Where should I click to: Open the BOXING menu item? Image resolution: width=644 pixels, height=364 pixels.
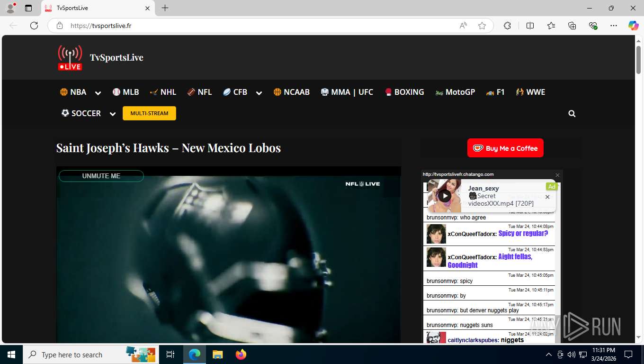[x=404, y=92]
